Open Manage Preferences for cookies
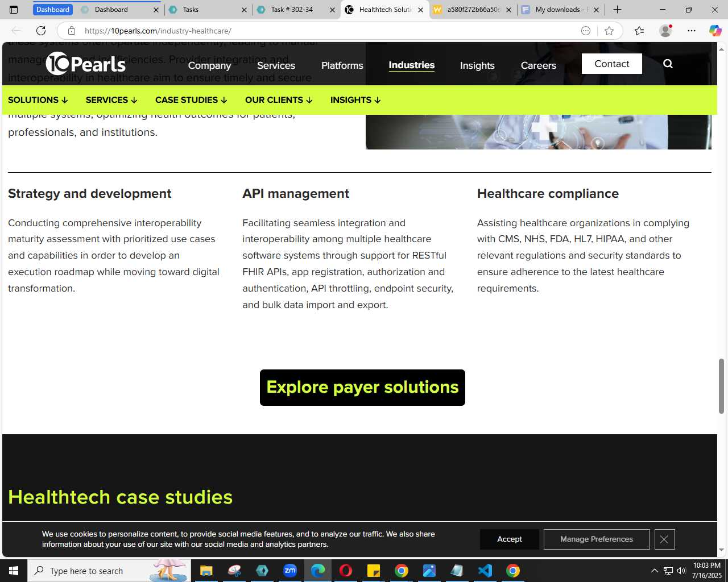 (x=597, y=539)
